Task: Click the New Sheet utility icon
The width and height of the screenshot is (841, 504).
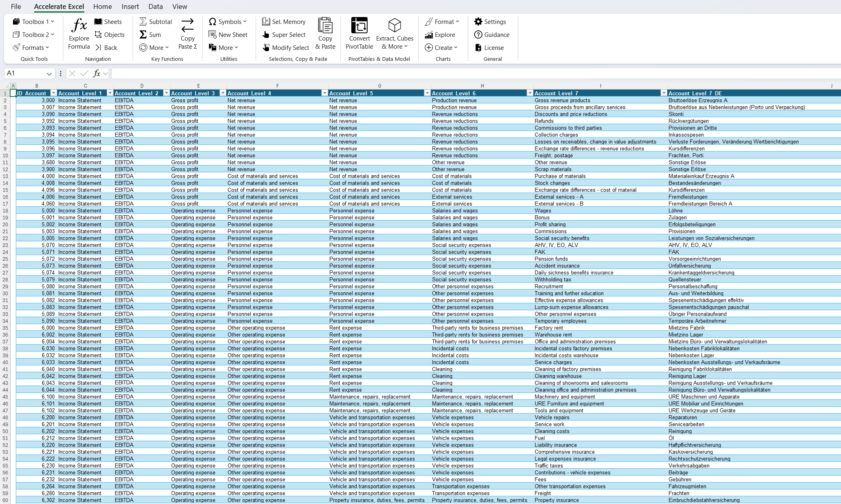Action: 212,35
